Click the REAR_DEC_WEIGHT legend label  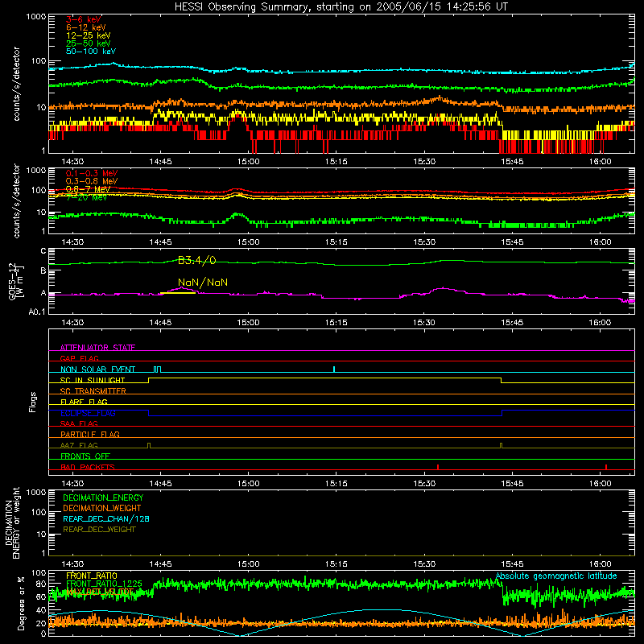coord(99,530)
